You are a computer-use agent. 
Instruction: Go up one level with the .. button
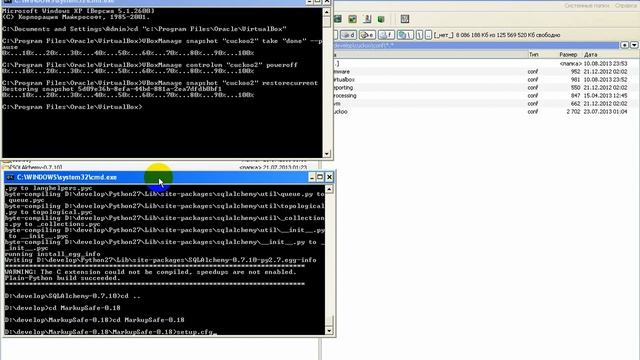[x=428, y=35]
